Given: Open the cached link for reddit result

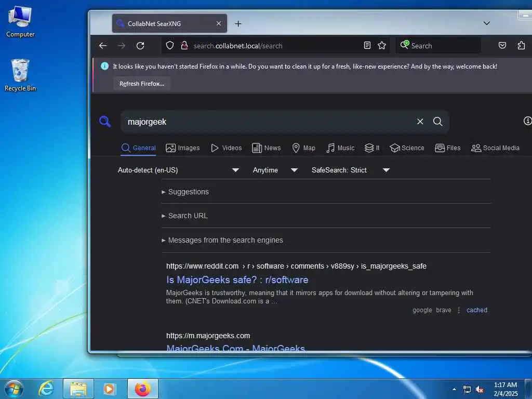Looking at the screenshot, I should pos(477,310).
